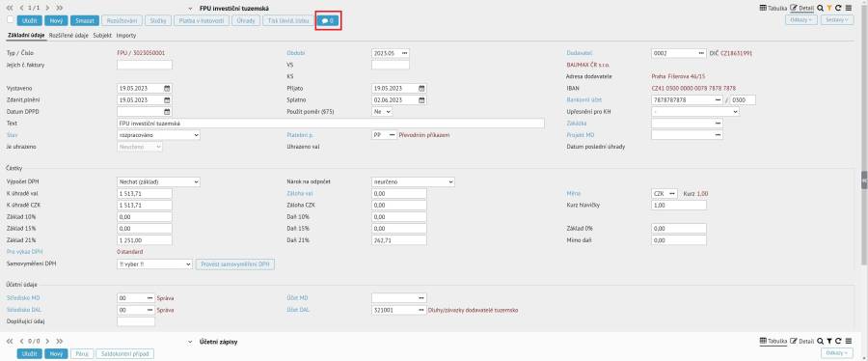Open the Subjekt tab
The height and width of the screenshot is (361, 868).
[x=103, y=36]
